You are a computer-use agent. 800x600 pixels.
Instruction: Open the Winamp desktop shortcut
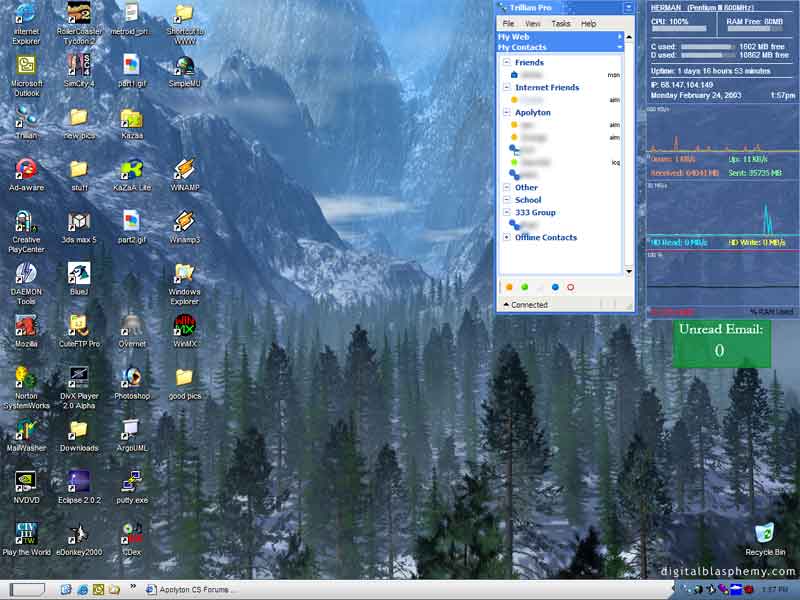click(x=184, y=169)
